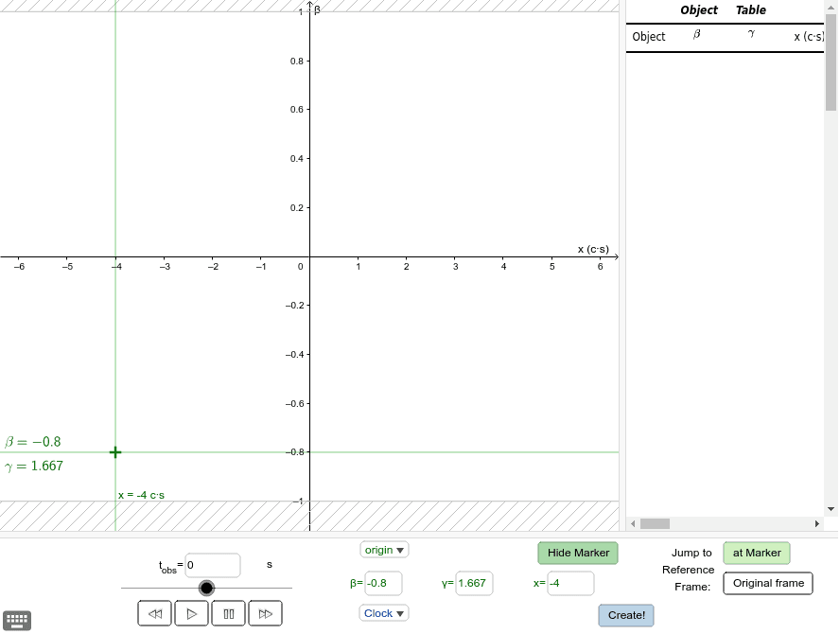The width and height of the screenshot is (840, 634).
Task: Open the origin dropdown
Action: coord(384,550)
